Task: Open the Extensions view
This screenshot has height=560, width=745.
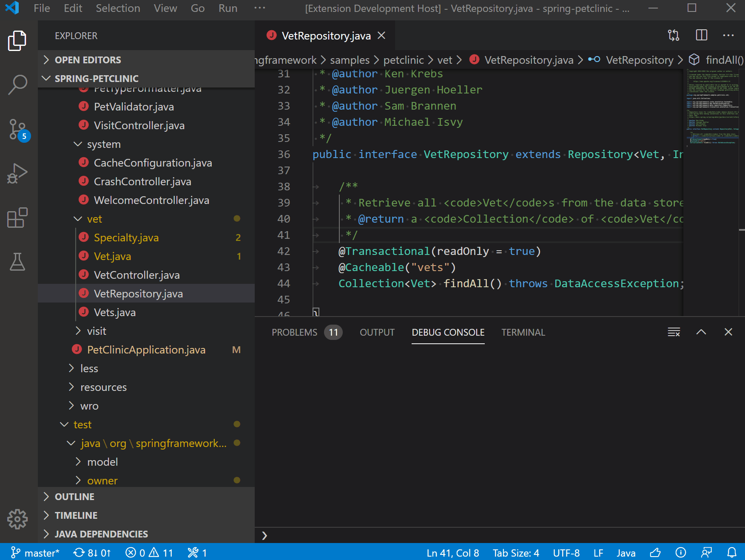Action: coord(17,218)
